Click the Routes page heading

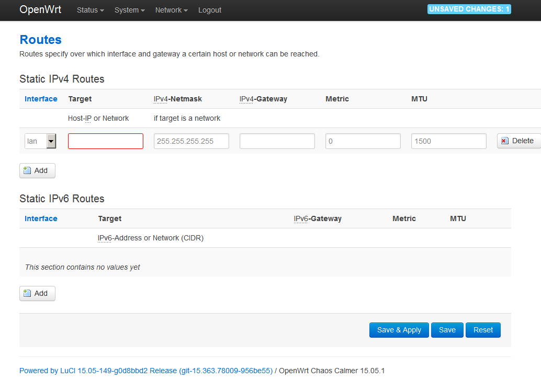click(x=40, y=40)
